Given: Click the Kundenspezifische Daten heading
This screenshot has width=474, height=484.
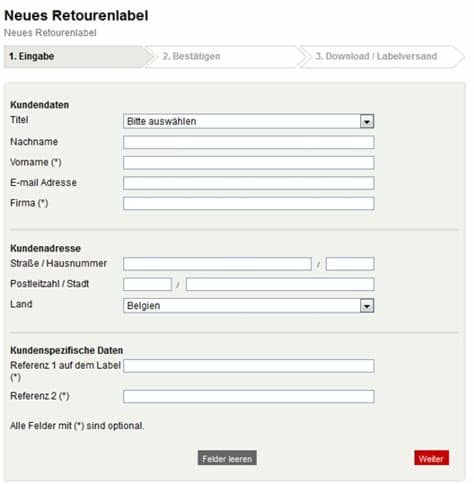Looking at the screenshot, I should (67, 350).
